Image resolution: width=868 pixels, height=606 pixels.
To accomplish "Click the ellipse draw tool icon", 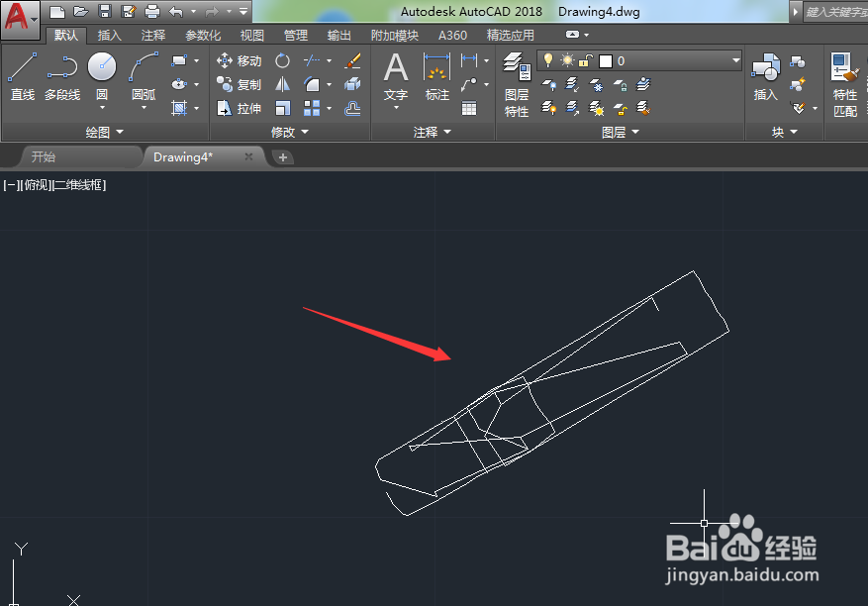I will tap(179, 84).
